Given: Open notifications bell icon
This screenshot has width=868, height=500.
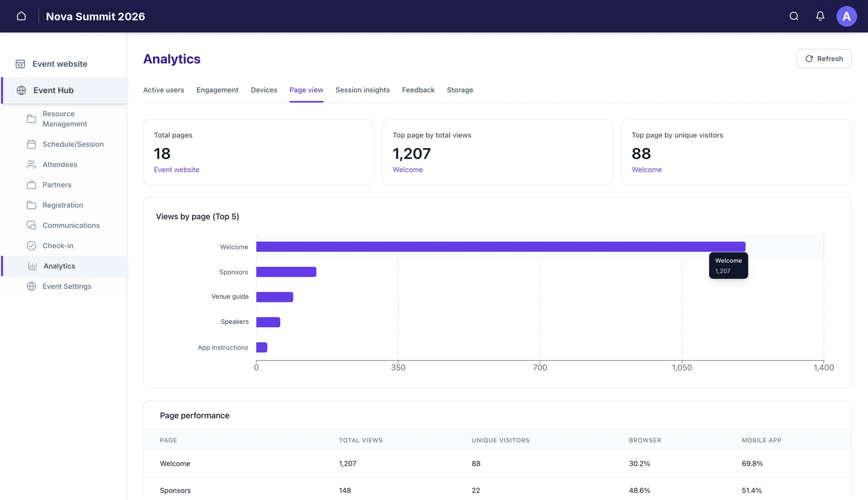Looking at the screenshot, I should coord(820,16).
